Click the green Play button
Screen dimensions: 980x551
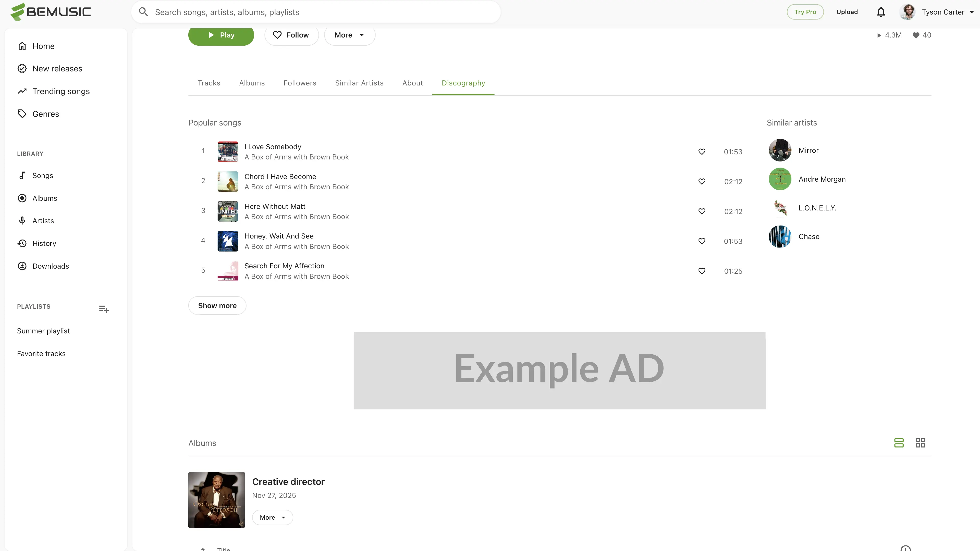(x=221, y=35)
